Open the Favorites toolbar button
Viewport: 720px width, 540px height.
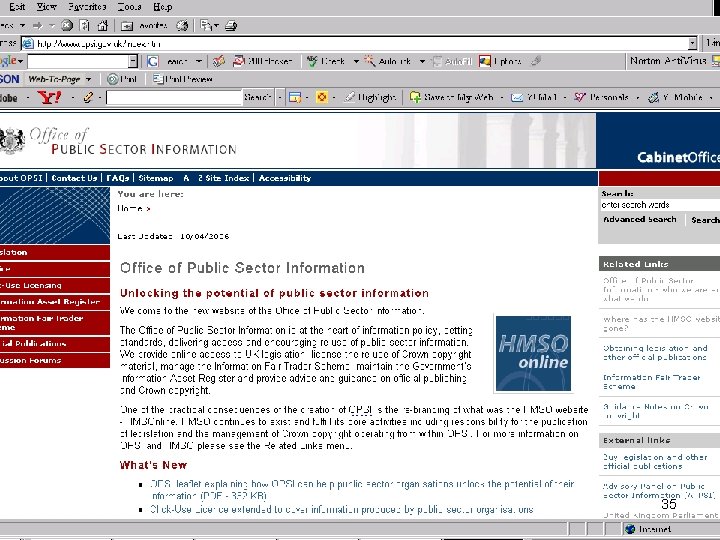click(x=144, y=26)
